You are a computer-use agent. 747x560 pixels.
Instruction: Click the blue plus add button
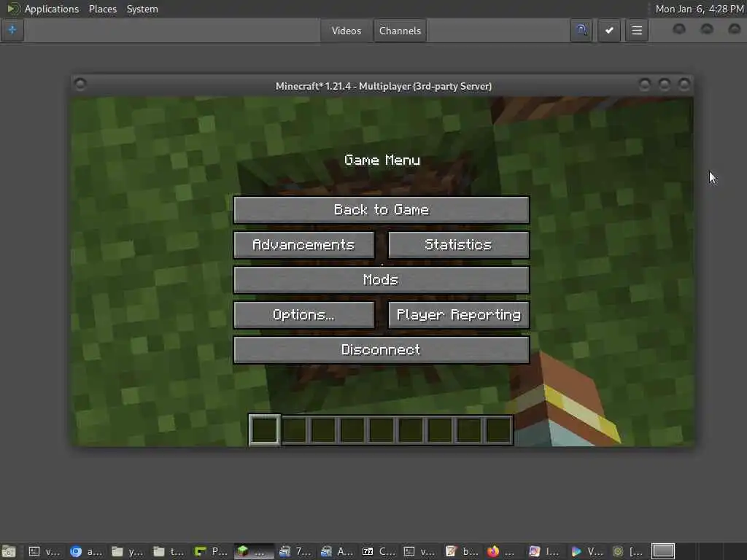pyautogui.click(x=12, y=31)
